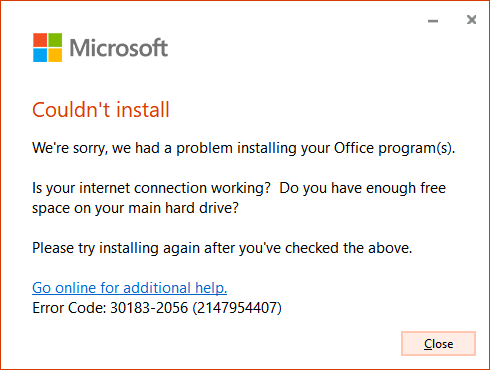Click the 30183-2056 error number
Viewport: 490px width, 370px height.
(149, 308)
